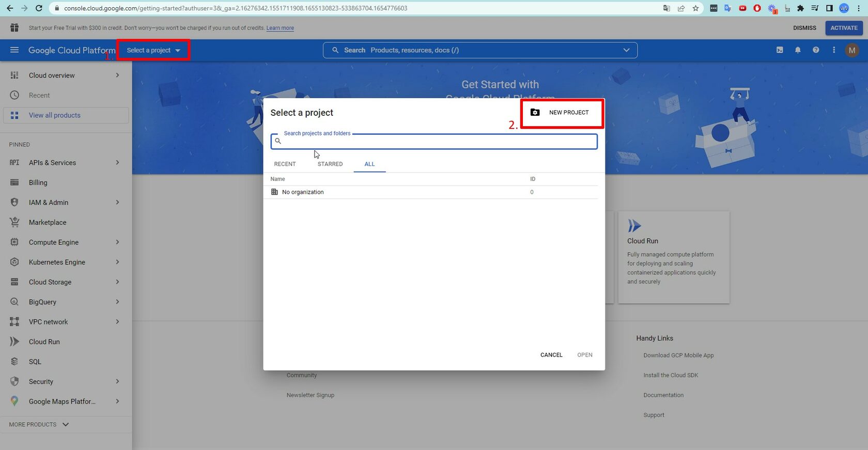Open the Newsletter Signup link
868x450 pixels.
(x=311, y=395)
